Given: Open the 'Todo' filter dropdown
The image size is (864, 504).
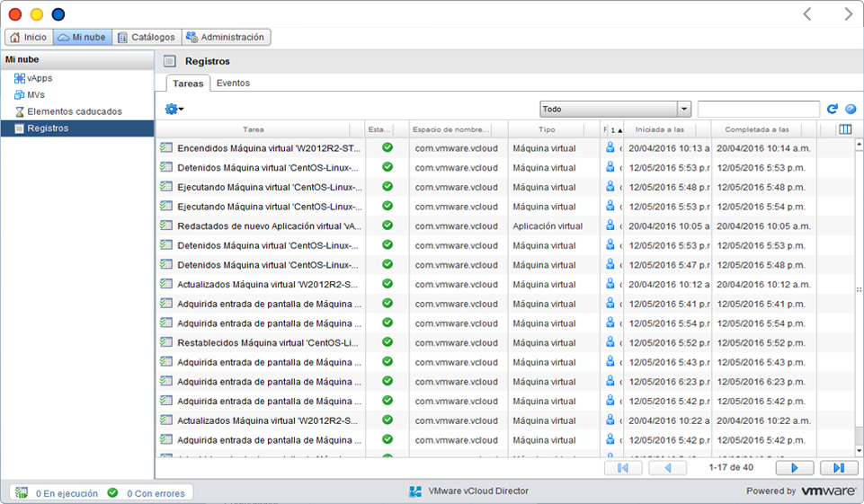Looking at the screenshot, I should pyautogui.click(x=615, y=109).
